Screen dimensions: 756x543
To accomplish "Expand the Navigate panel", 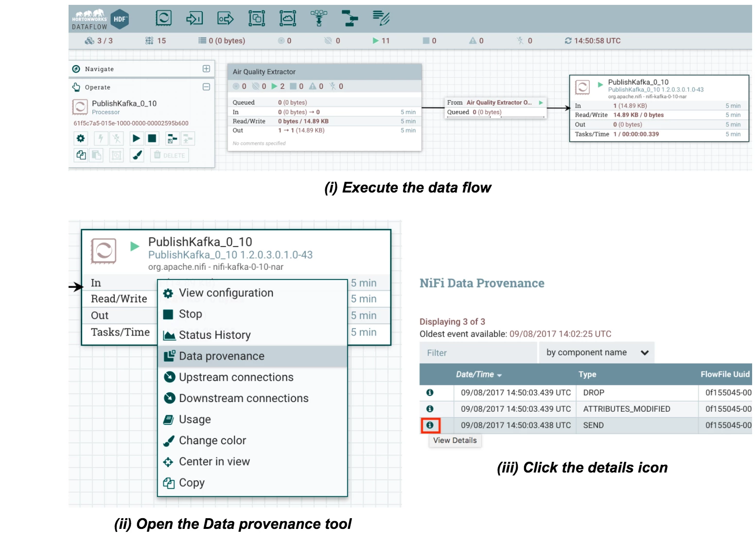I will click(206, 69).
